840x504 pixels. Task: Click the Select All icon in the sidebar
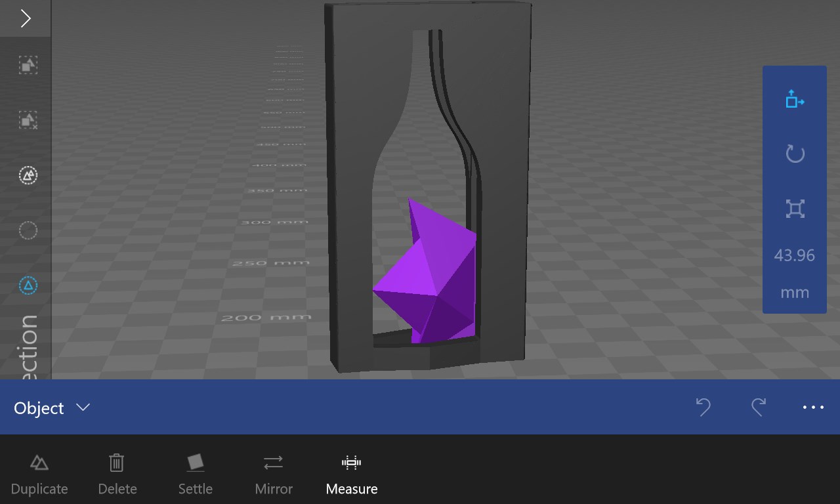click(x=27, y=65)
